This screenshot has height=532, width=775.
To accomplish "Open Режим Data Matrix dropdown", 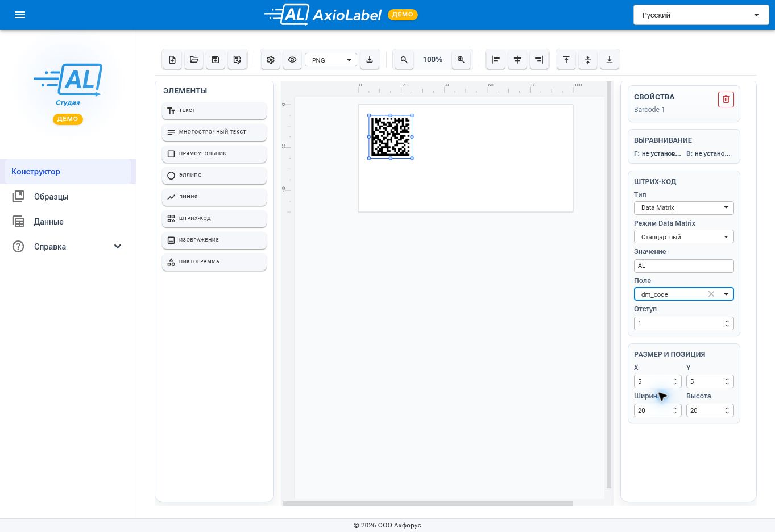I will [683, 236].
